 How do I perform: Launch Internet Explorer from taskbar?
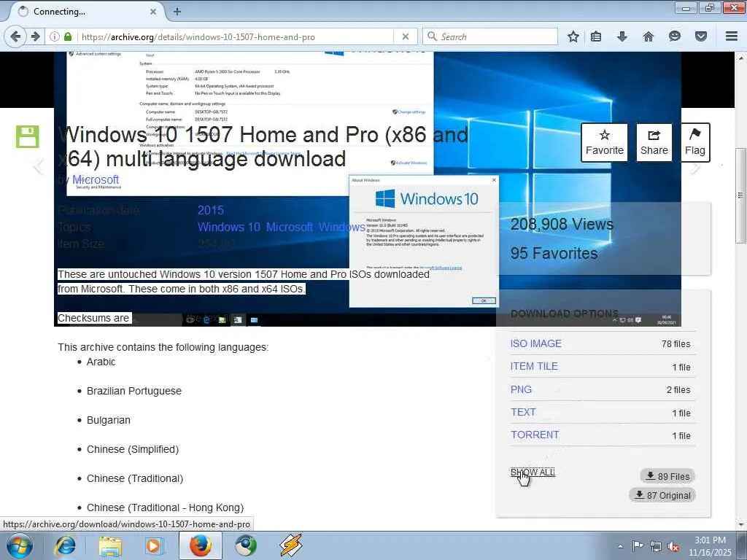65,545
